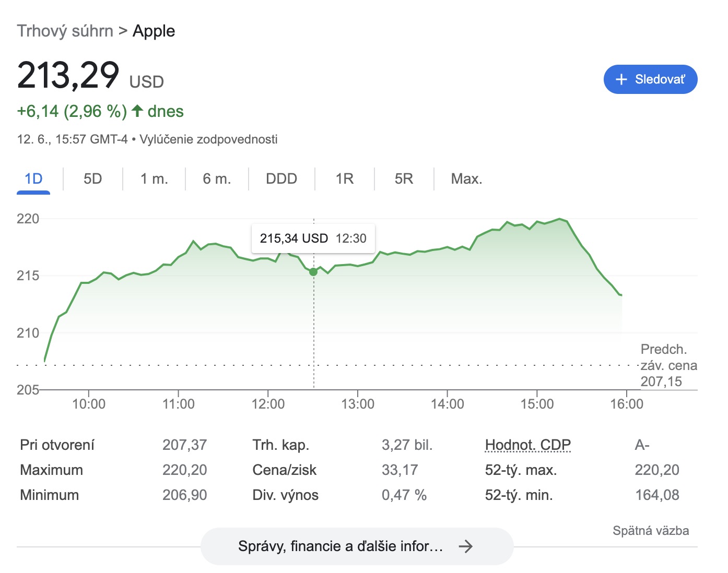Click the Div. výnos value 0,47 %
728x573 pixels.
(x=404, y=495)
